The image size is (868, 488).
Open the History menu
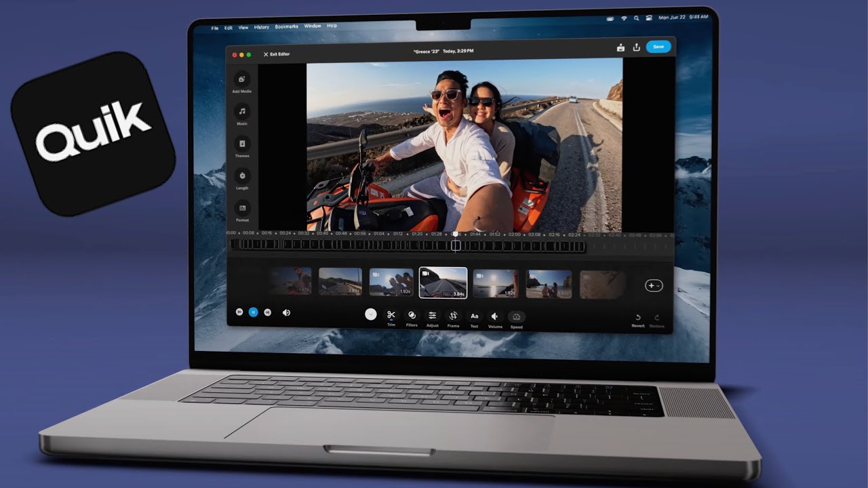tap(262, 27)
